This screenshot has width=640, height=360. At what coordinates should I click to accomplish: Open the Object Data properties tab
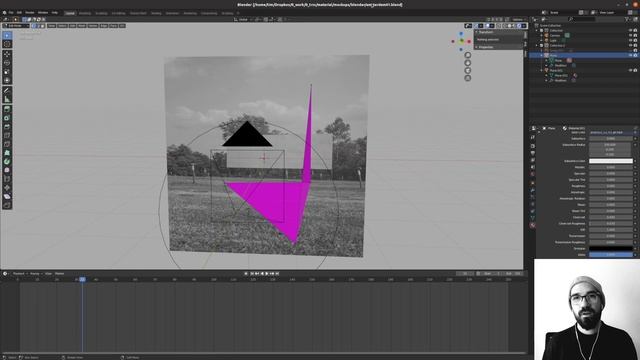533,218
